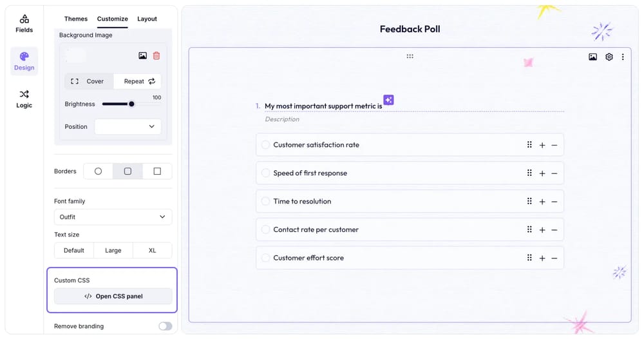Switch to the Themes tab
Screen dimensions: 644x339
click(76, 19)
